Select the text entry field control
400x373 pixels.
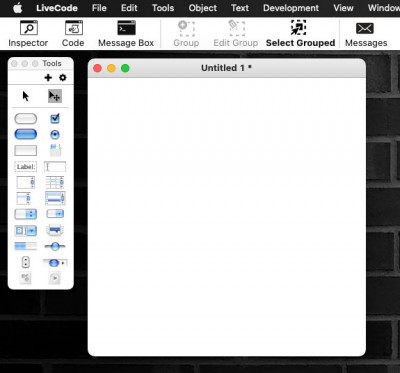tap(55, 167)
